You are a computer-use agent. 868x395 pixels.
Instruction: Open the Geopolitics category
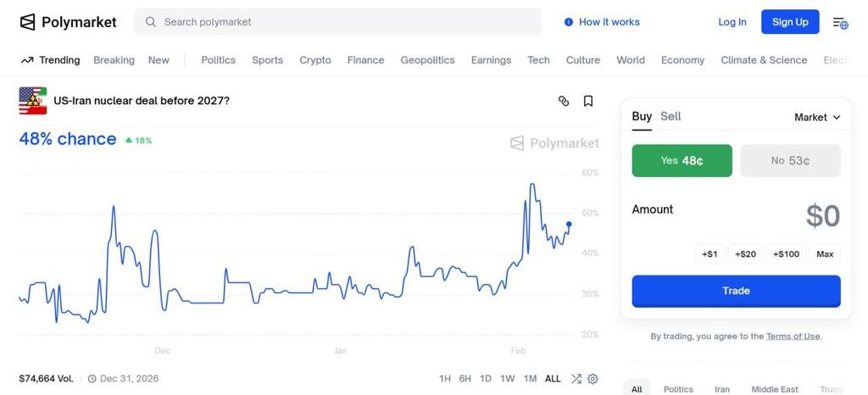[x=427, y=60]
